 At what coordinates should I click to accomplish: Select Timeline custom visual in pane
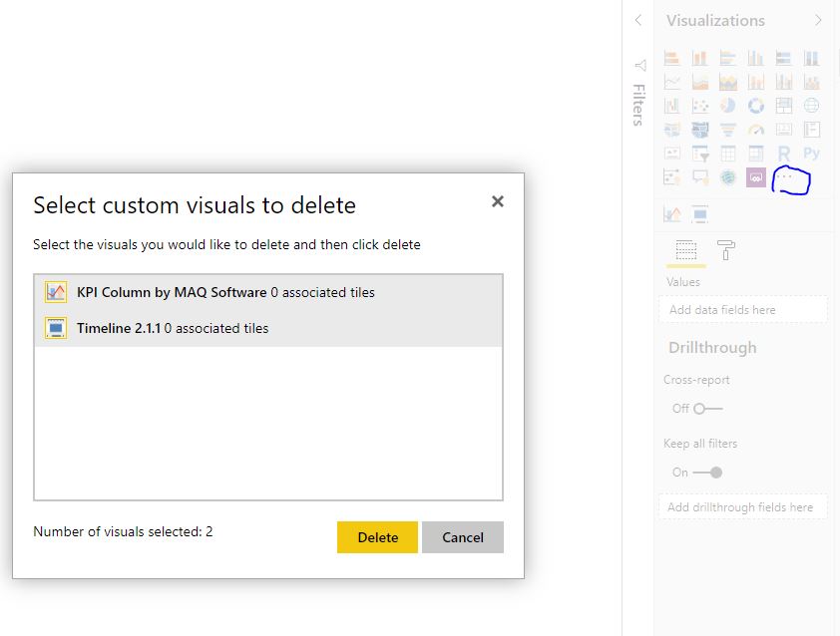[699, 214]
